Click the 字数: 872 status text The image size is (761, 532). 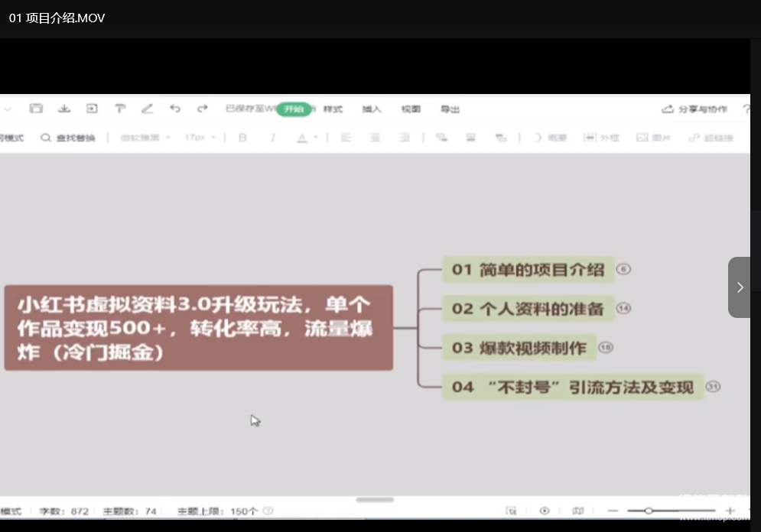point(64,511)
